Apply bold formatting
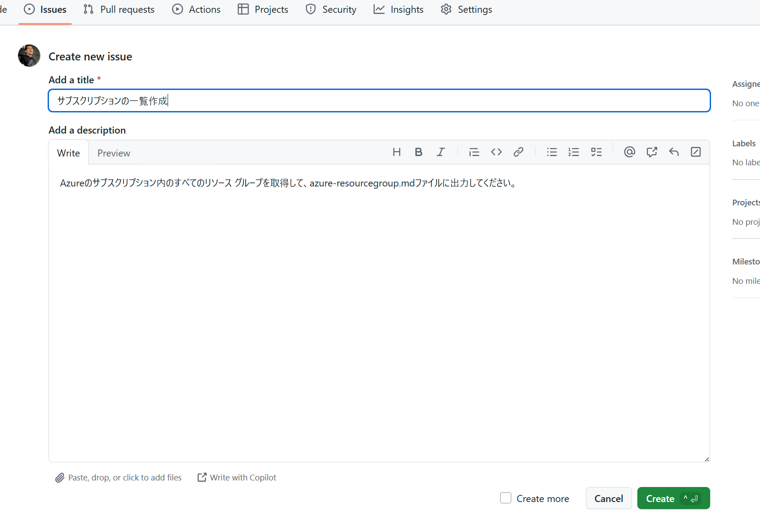 tap(418, 152)
